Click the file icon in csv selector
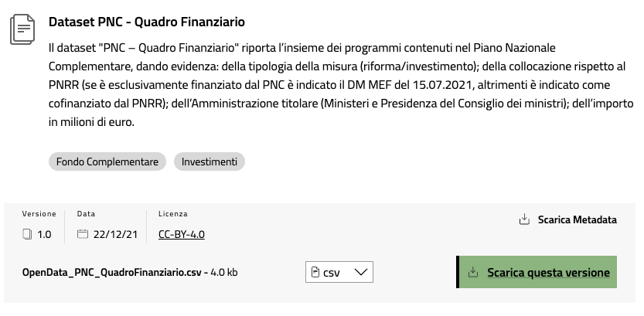Viewport: 644px width, 316px height. pos(315,272)
